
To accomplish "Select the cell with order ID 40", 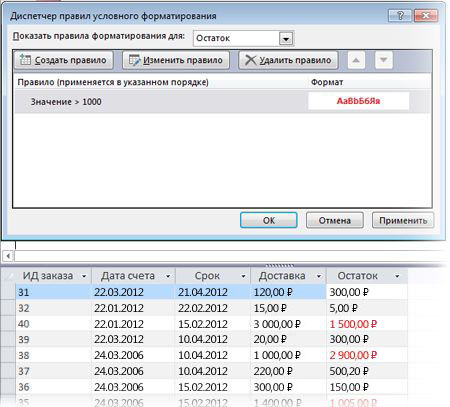I will (x=53, y=324).
